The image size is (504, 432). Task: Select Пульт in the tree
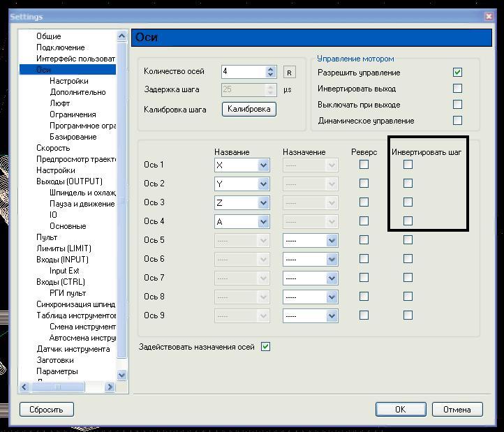(47, 237)
